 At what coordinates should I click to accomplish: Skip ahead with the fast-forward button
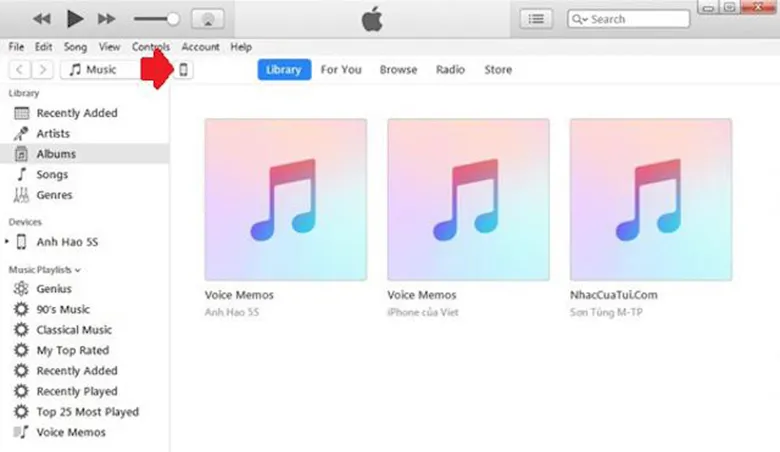pos(106,19)
